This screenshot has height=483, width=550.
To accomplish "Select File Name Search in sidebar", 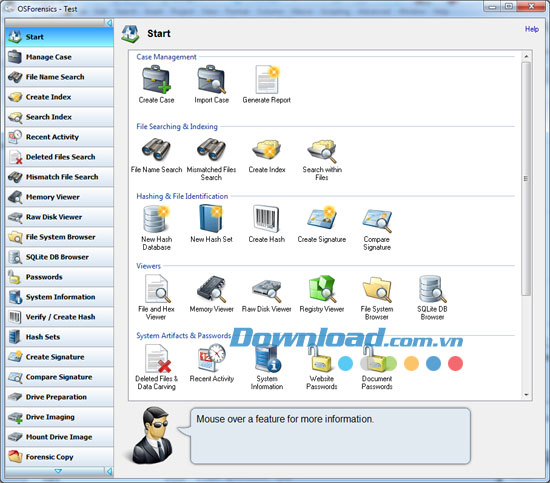I will coord(59,77).
